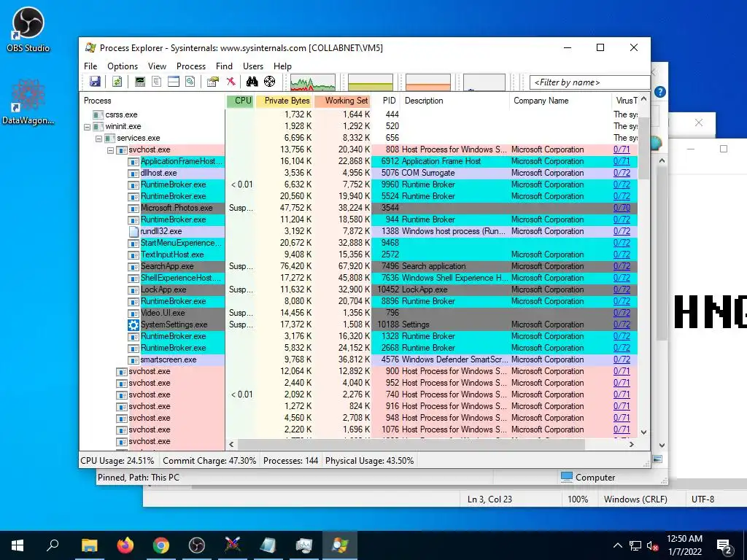747x560 pixels.
Task: Click the horizontal scrollbar left arrow
Action: click(231, 444)
